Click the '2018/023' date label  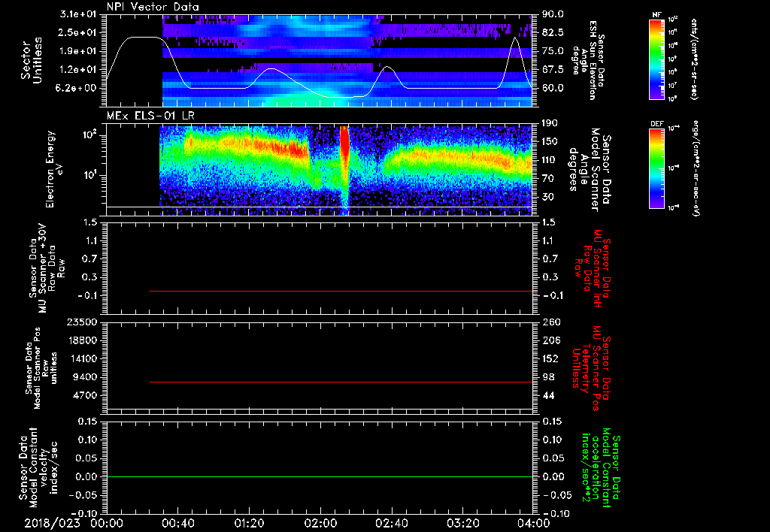(52, 523)
